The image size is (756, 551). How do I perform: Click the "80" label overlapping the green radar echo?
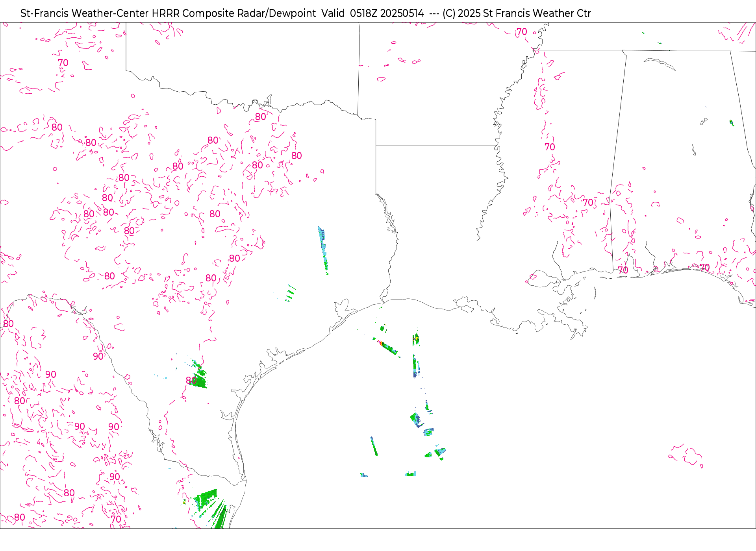(x=191, y=380)
